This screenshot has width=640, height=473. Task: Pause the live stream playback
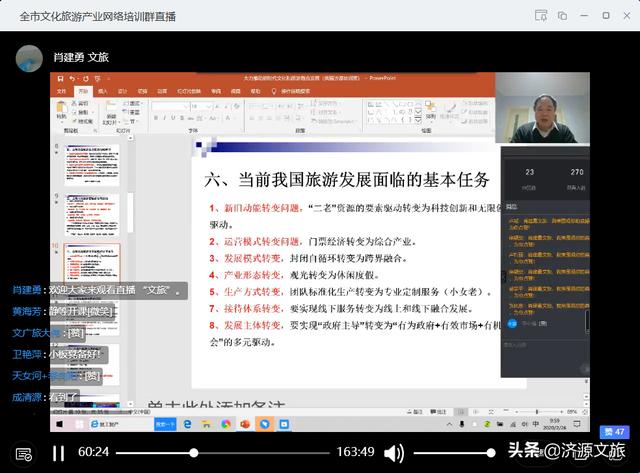(x=58, y=453)
